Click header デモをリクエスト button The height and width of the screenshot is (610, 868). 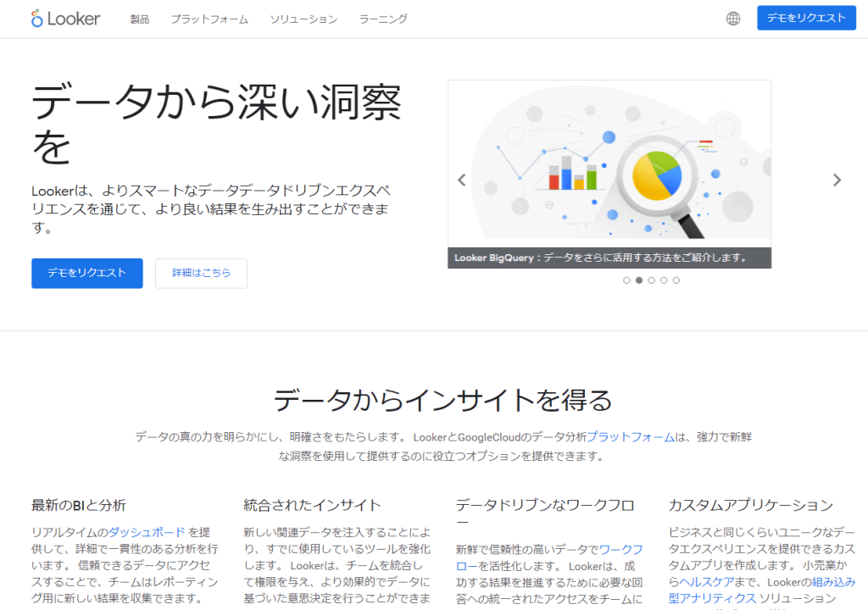807,18
